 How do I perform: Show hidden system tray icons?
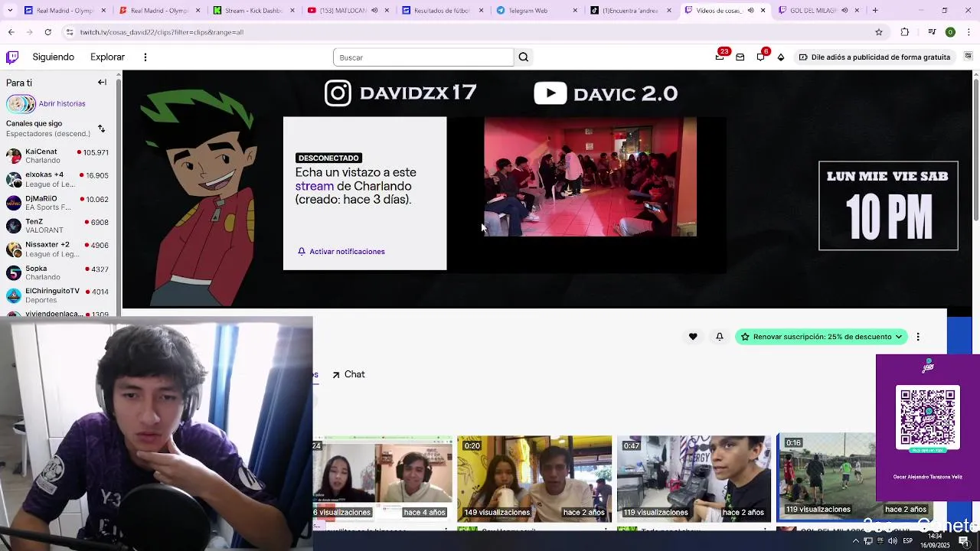855,541
